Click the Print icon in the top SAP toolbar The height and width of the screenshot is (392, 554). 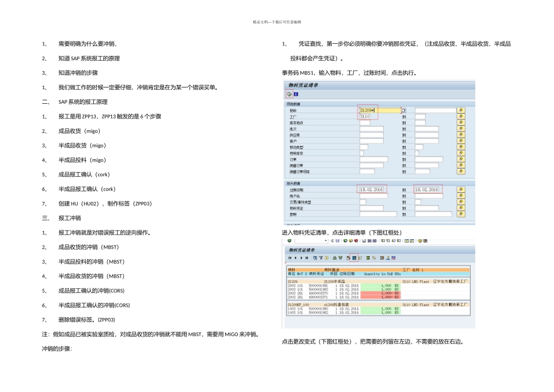364,241
